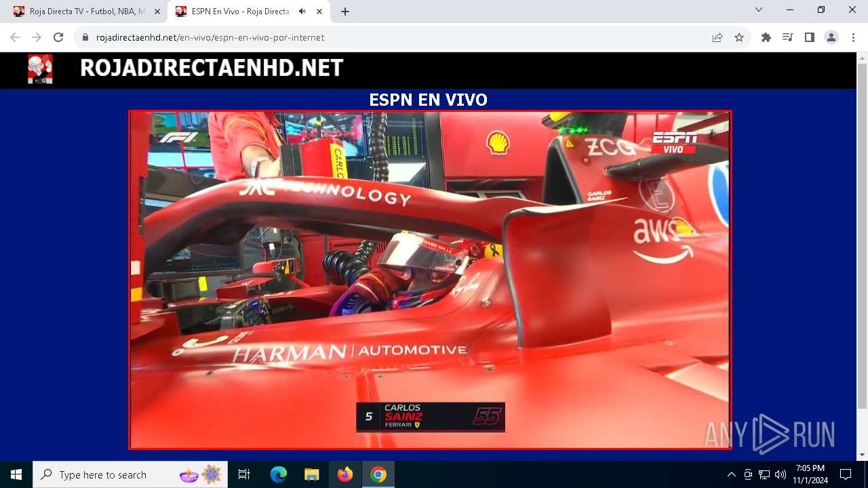Viewport: 868px width, 488px height.
Task: Click the Rojadirecta site logo image
Action: point(40,69)
